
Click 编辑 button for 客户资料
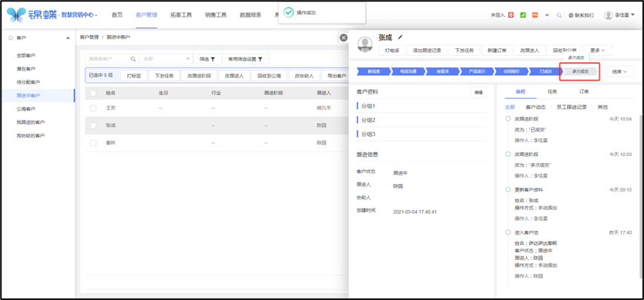478,93
